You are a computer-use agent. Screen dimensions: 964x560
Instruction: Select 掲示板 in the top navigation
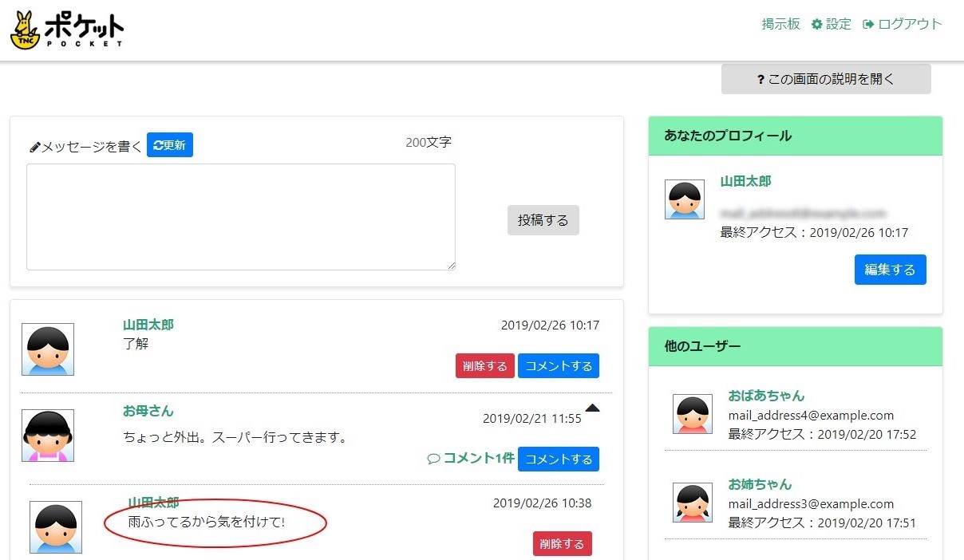coord(780,24)
